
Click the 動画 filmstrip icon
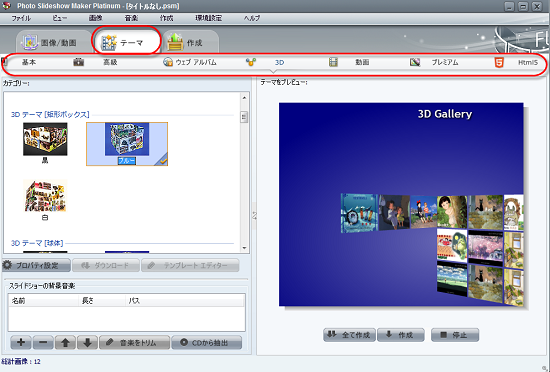pos(333,62)
